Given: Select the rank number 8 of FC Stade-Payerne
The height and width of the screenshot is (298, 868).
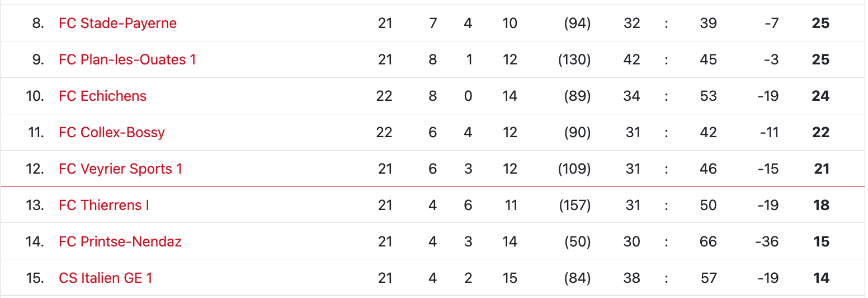Looking at the screenshot, I should tap(38, 24).
